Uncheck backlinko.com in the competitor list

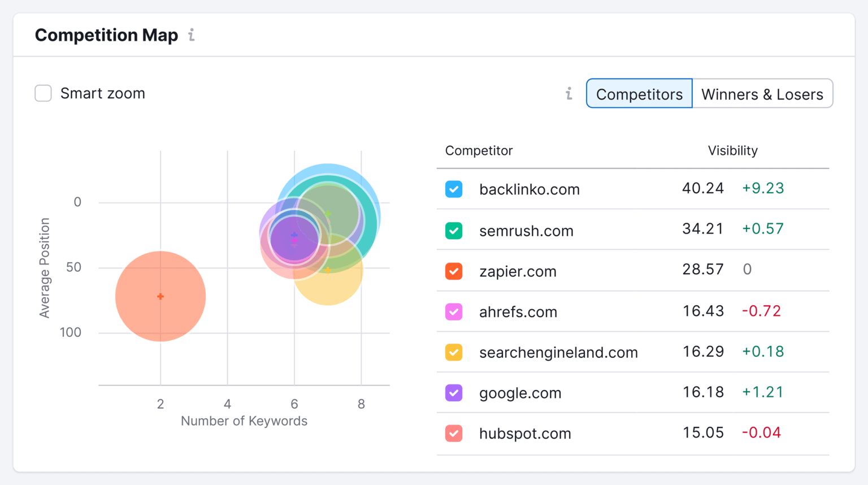pyautogui.click(x=454, y=189)
